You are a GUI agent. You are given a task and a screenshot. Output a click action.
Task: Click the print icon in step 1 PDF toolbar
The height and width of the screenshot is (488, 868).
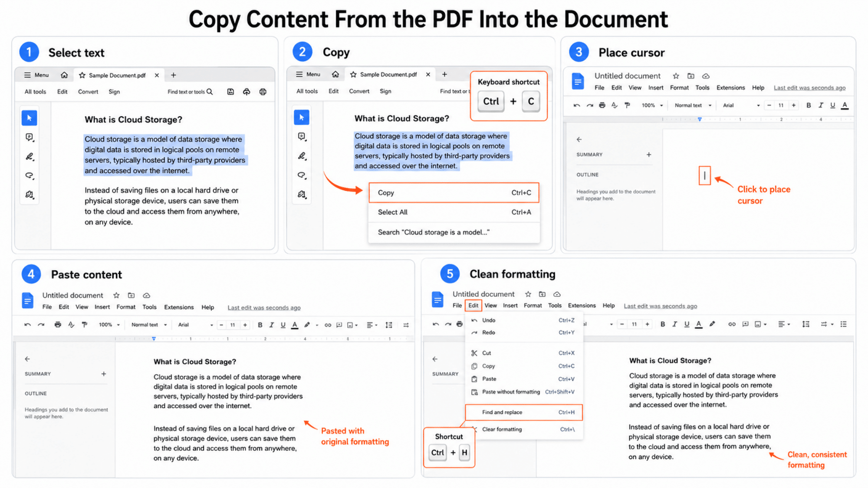[263, 92]
